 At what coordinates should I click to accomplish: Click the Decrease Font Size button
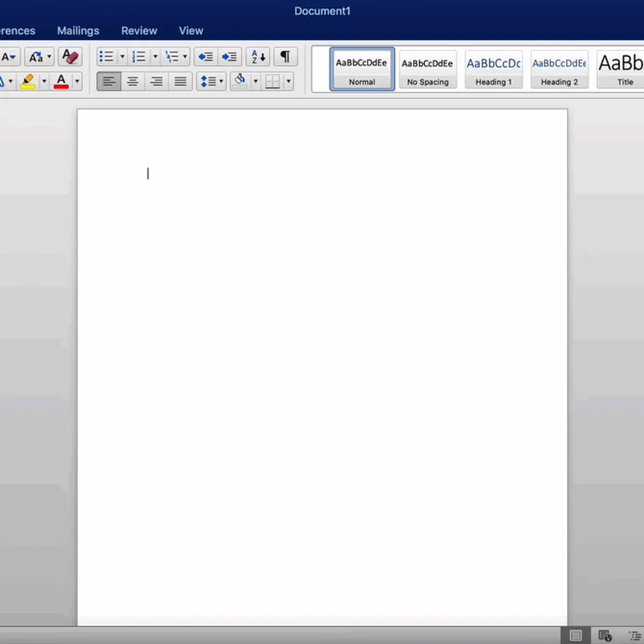8,56
